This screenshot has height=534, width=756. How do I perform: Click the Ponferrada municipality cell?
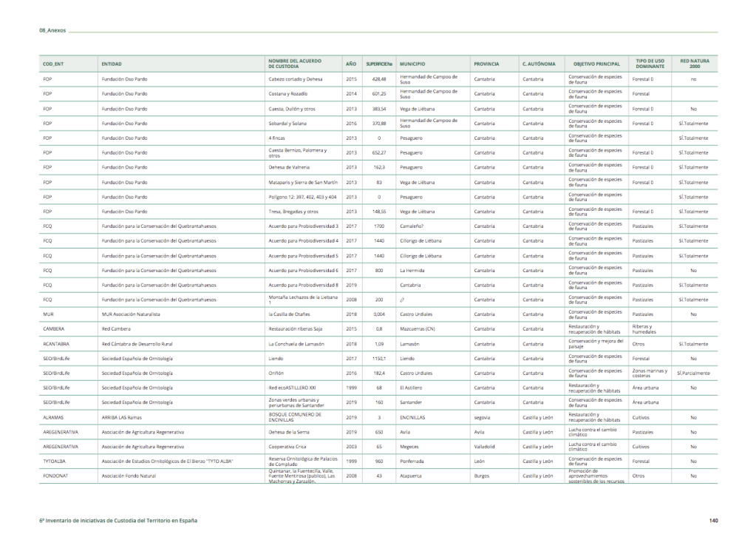(x=414, y=462)
